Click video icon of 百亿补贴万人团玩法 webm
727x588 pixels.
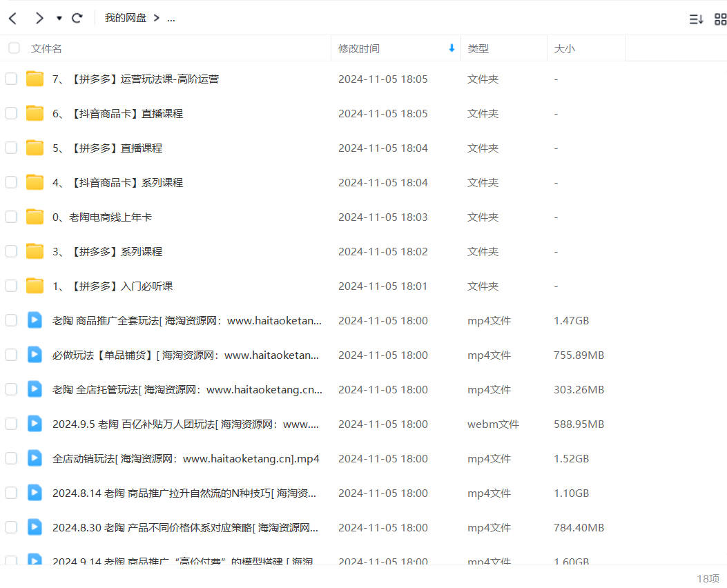(x=35, y=424)
